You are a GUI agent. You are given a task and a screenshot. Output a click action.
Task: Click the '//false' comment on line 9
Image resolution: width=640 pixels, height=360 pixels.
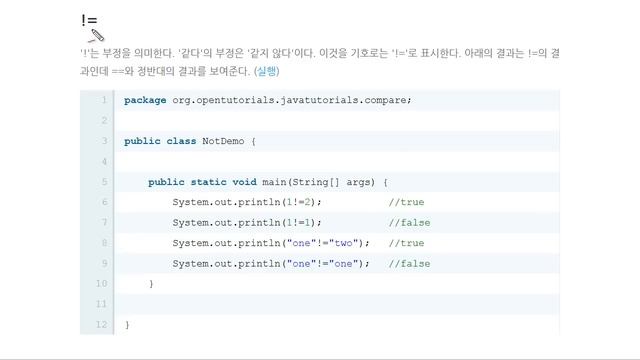click(409, 264)
